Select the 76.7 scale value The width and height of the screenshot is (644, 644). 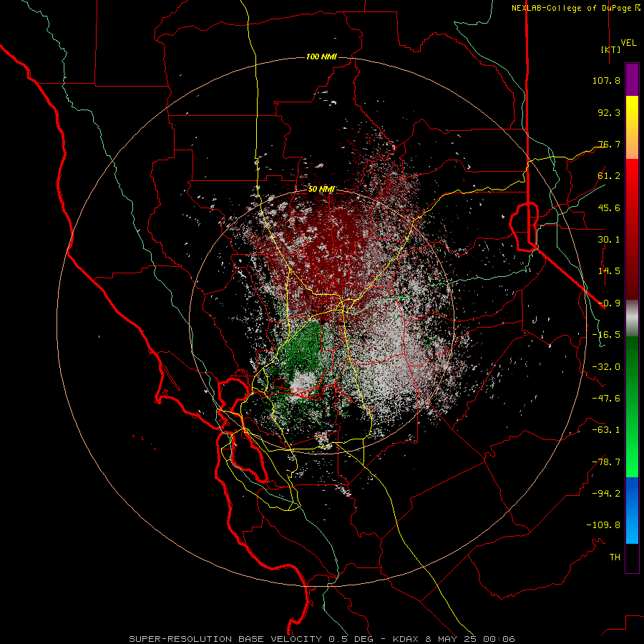coord(609,144)
